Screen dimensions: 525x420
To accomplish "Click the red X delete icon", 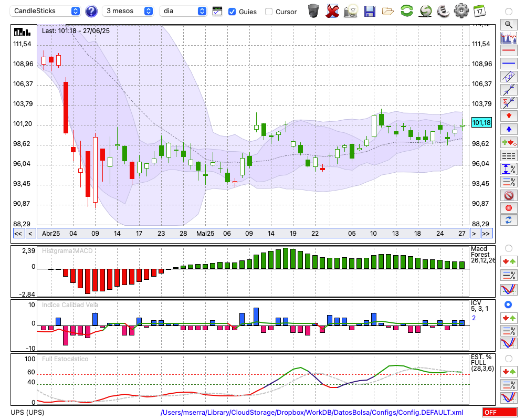I will [x=332, y=11].
